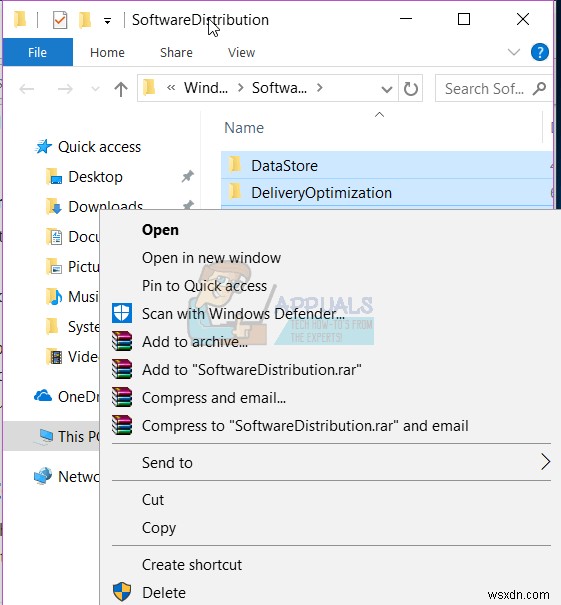Choose Open in new window

pyautogui.click(x=211, y=258)
